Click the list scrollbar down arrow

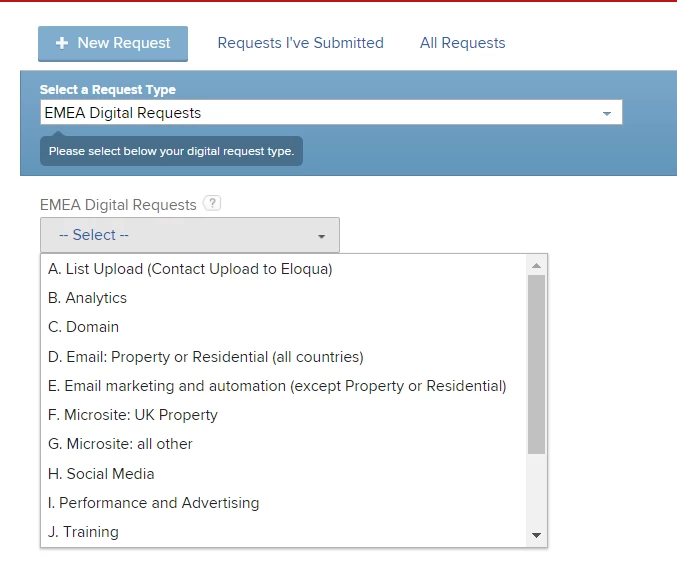click(x=536, y=535)
